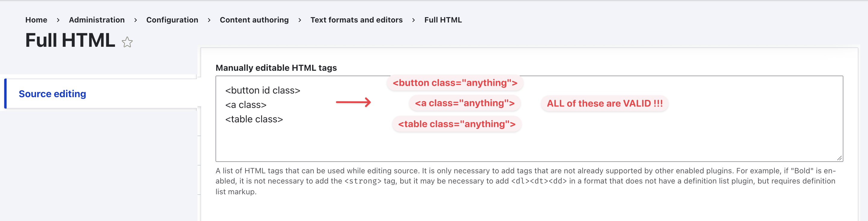Click inside the Manually editable HTML tags textarea

[529, 118]
